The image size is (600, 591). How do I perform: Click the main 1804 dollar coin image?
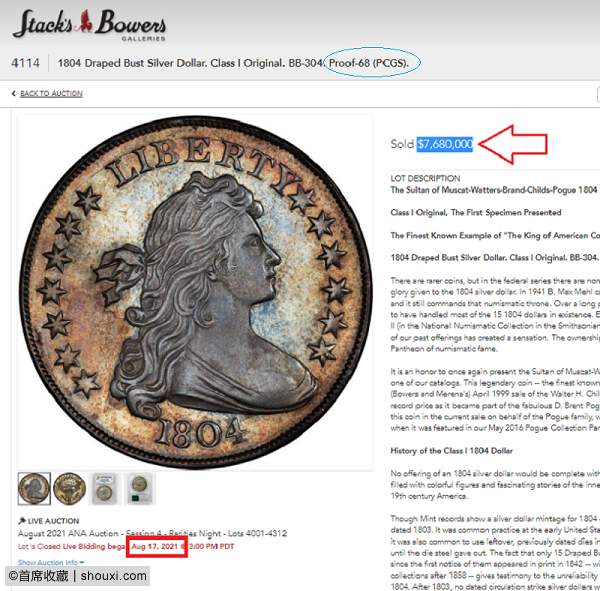click(196, 292)
